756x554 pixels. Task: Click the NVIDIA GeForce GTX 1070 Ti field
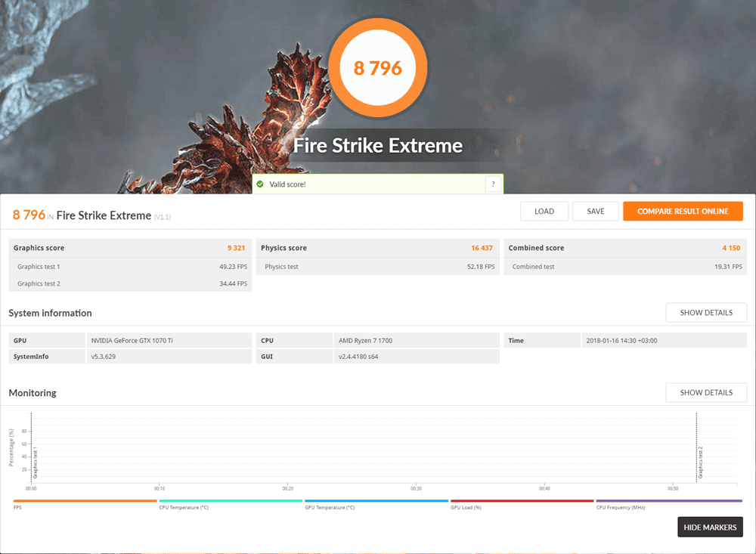(x=169, y=341)
